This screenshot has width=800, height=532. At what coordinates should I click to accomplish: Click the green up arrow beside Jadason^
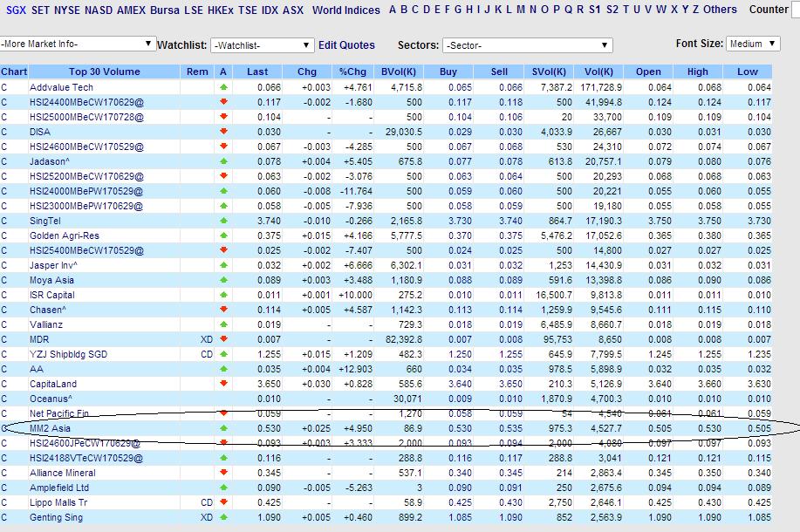(x=225, y=161)
